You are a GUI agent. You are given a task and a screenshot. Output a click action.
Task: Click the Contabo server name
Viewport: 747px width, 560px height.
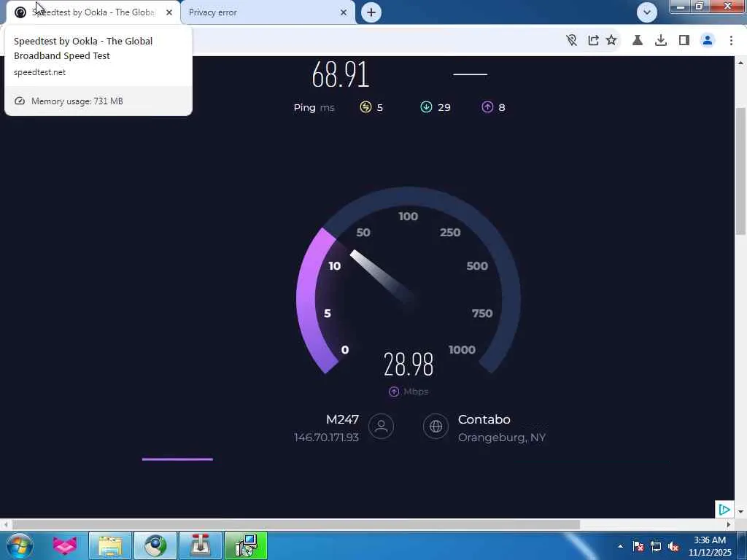point(484,419)
